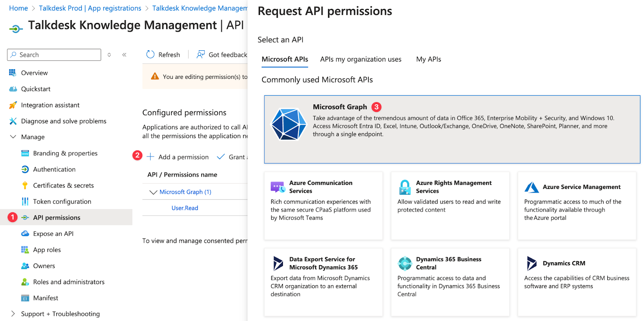Click the 'Configured permissions' heading
The height and width of the screenshot is (321, 644).
pyautogui.click(x=184, y=113)
